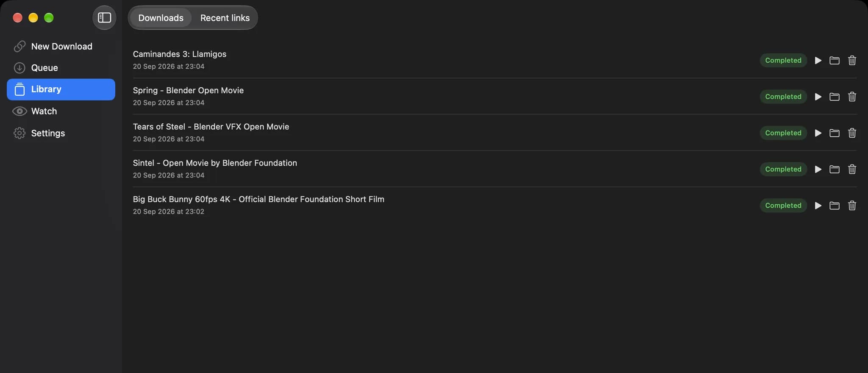Select Big Buck Bunny 60fps 4K title

(x=259, y=199)
